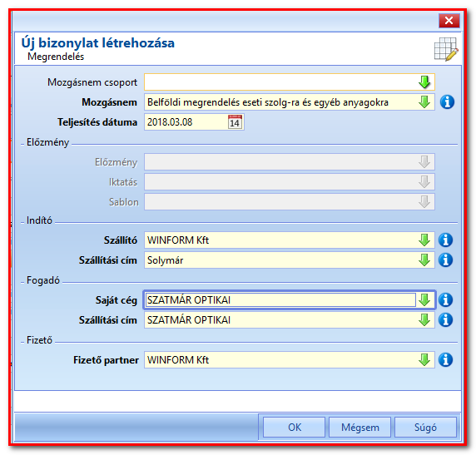
Task: Cancel with the Mégsem button
Action: tap(359, 427)
